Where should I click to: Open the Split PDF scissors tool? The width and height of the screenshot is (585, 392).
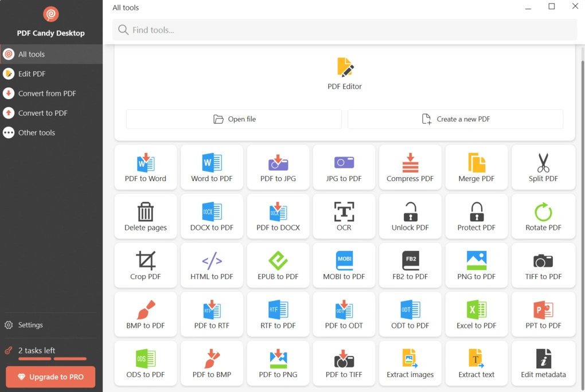click(x=543, y=167)
